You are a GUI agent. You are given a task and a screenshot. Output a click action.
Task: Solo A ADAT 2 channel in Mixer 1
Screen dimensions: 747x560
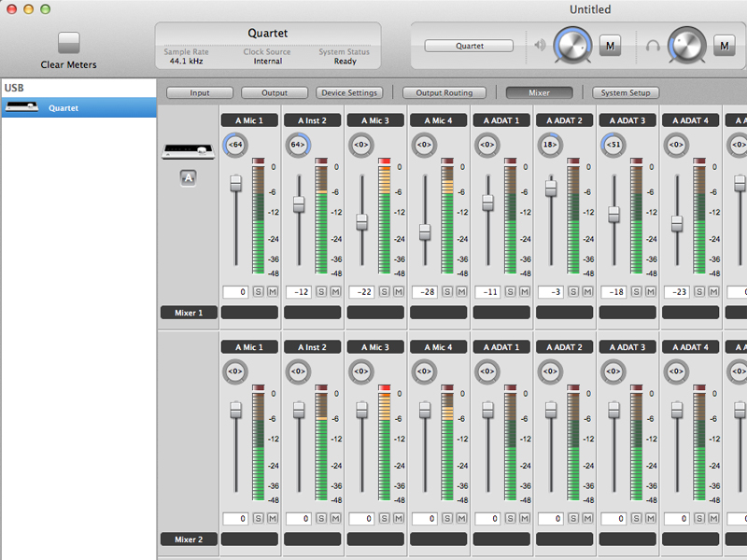point(573,292)
